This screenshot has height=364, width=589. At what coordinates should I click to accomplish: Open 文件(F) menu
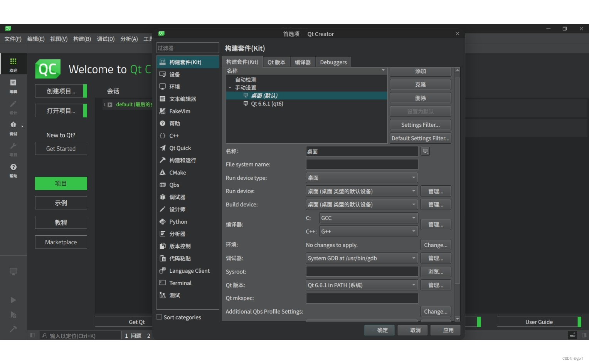13,39
